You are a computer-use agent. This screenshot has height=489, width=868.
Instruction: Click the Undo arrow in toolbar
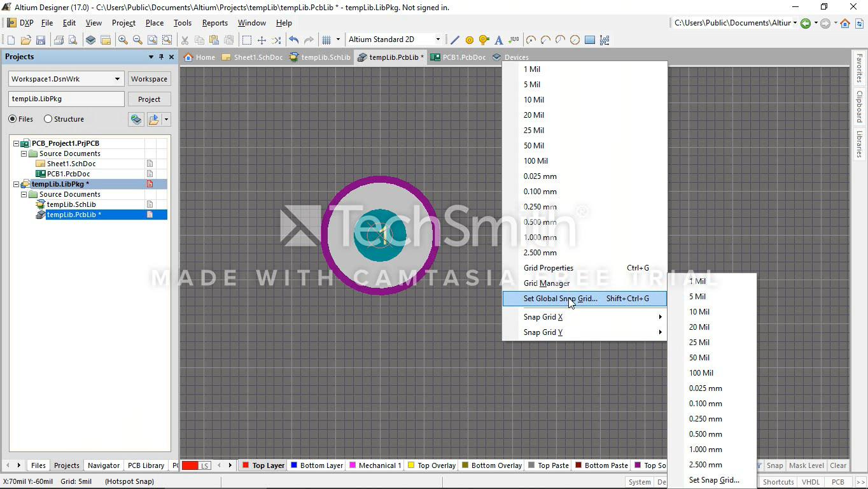293,40
